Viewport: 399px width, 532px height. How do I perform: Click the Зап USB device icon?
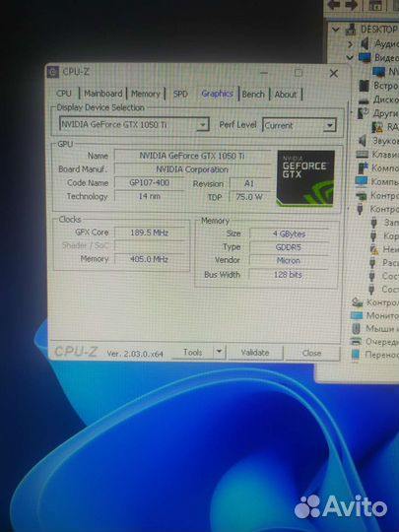point(374,223)
